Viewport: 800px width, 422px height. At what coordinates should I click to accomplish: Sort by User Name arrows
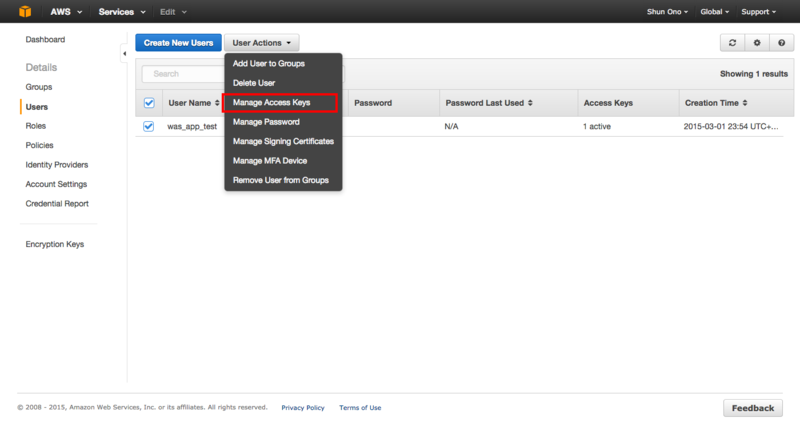[x=217, y=103]
